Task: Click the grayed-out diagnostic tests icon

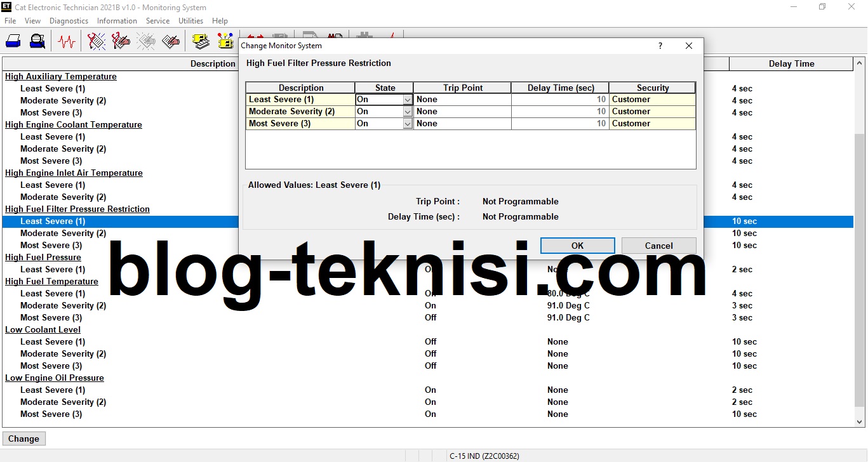Action: [145, 40]
